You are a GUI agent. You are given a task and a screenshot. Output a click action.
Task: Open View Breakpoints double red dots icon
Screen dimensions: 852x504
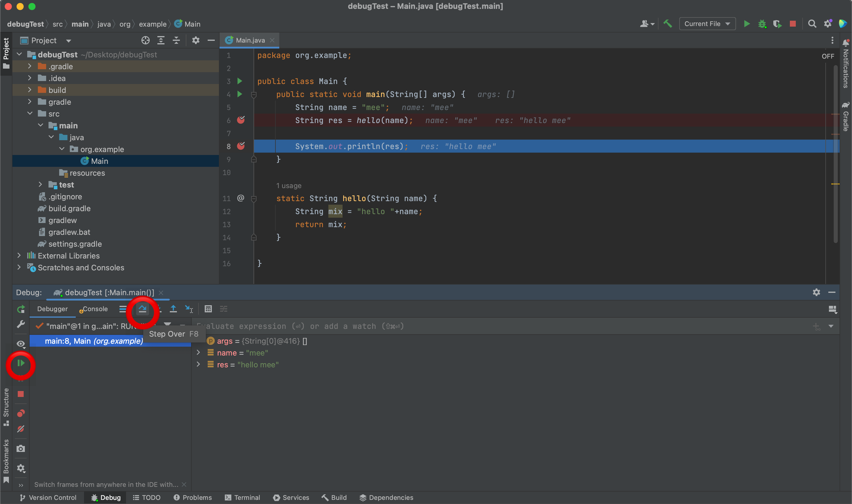(x=21, y=413)
